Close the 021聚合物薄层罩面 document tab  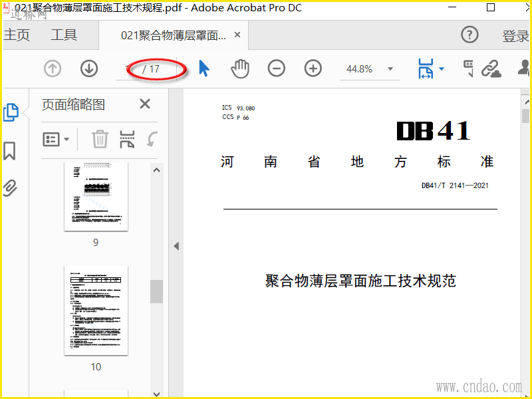(x=237, y=35)
